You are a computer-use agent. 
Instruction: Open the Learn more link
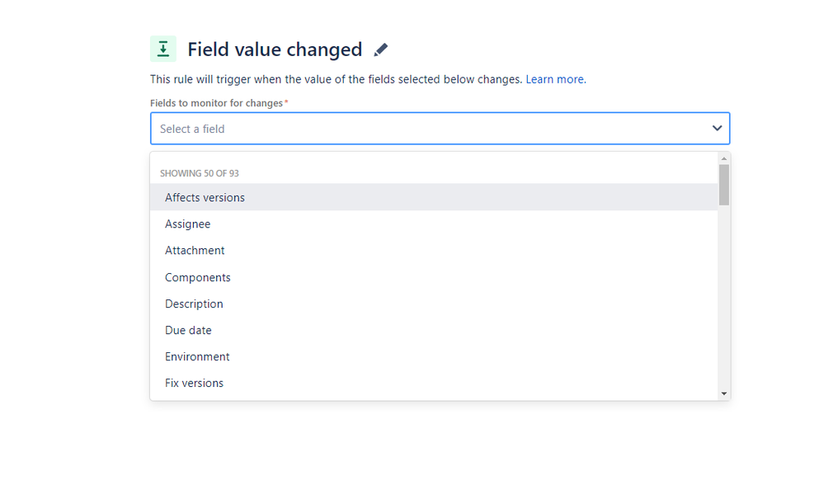555,79
